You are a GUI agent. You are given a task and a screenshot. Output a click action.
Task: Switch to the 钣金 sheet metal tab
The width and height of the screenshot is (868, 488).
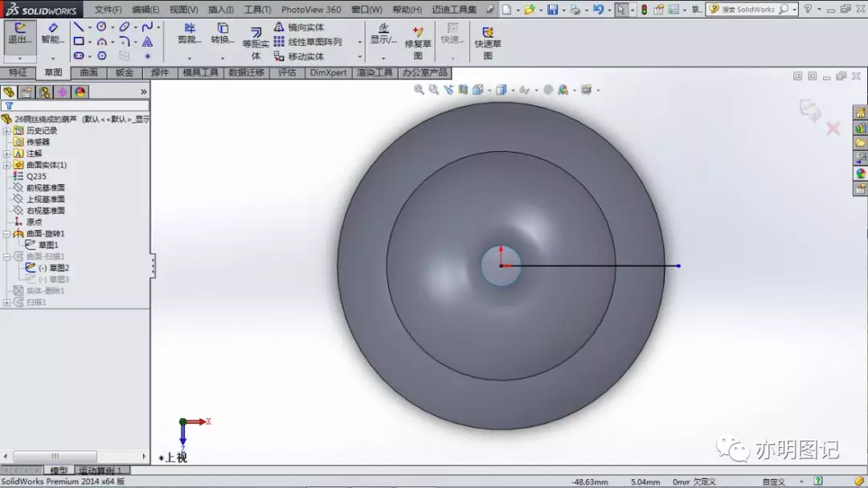(124, 72)
